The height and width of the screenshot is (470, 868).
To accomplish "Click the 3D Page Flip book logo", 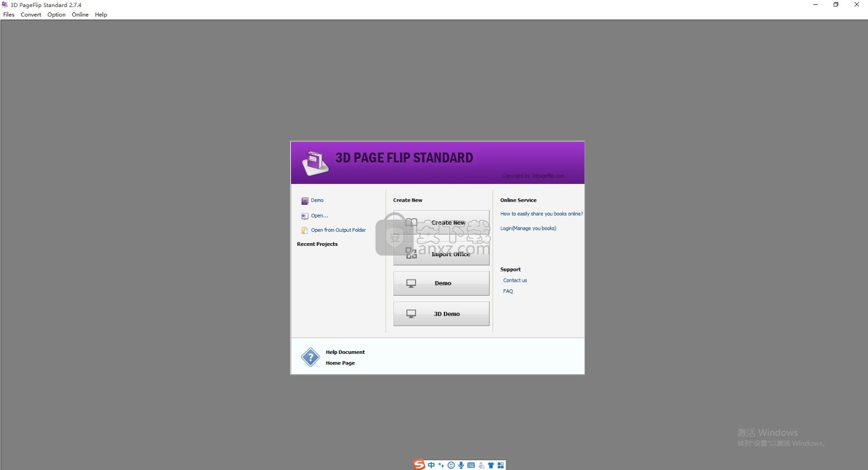I will 316,163.
